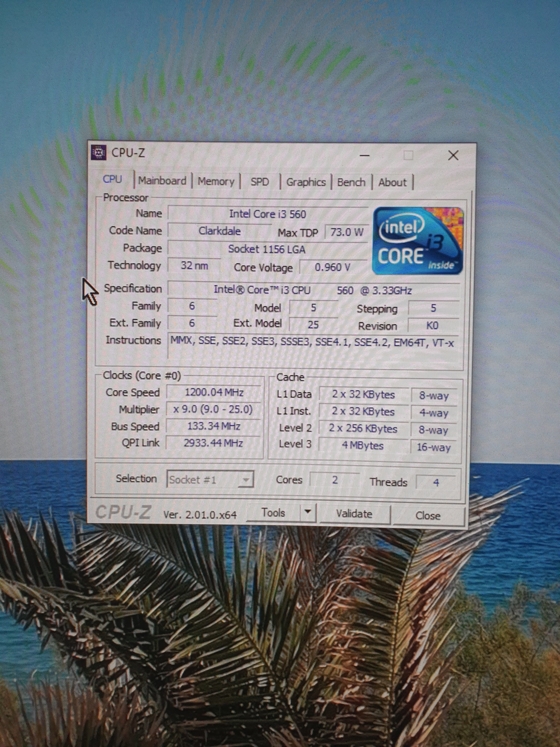Minimize the CPU-Z window
The image size is (560, 747).
pos(365,156)
